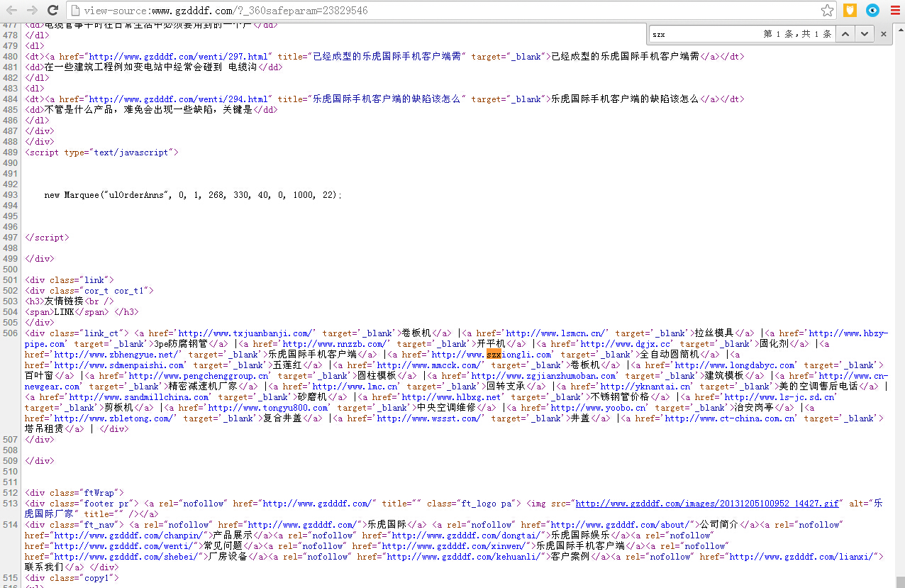905x588 pixels.
Task: Click the 友情链接 heading text
Action: pos(64,301)
